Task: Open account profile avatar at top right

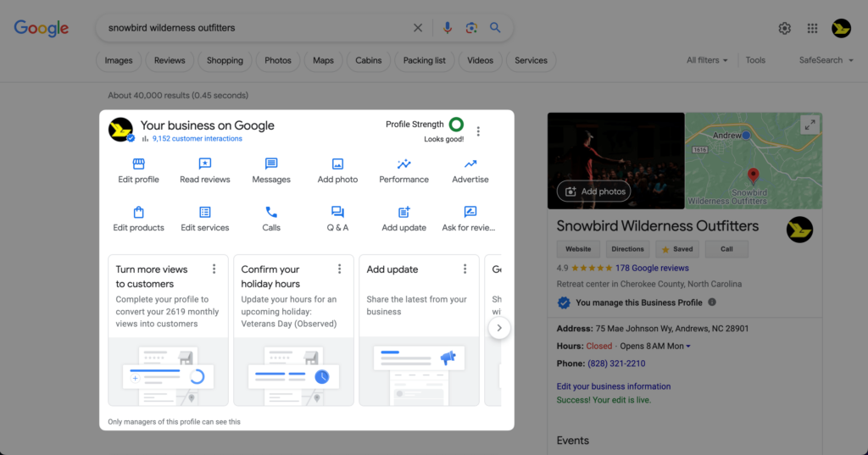Action: tap(841, 28)
